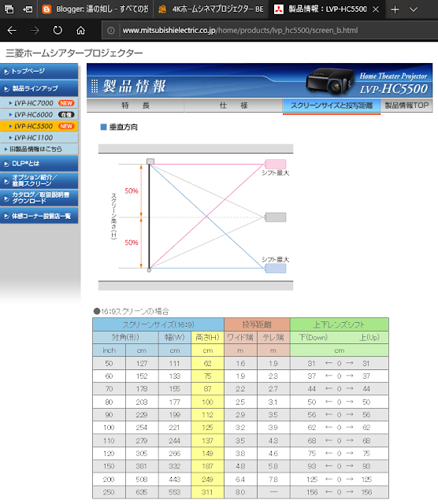Select スクリーンサイズと投写距離 tab
This screenshot has width=438, height=504.
click(x=332, y=106)
